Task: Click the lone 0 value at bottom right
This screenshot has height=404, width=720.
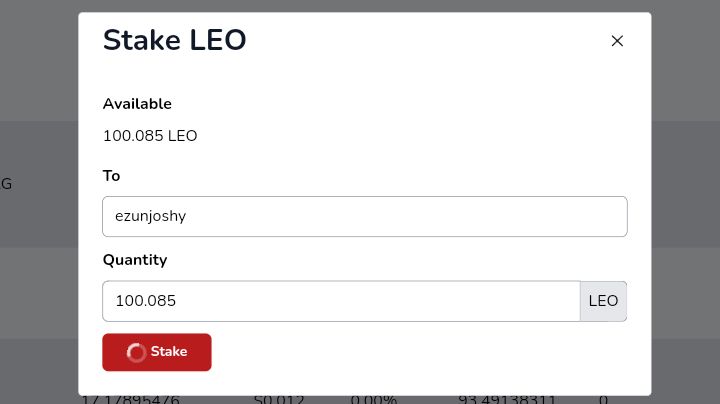Action: click(x=603, y=399)
